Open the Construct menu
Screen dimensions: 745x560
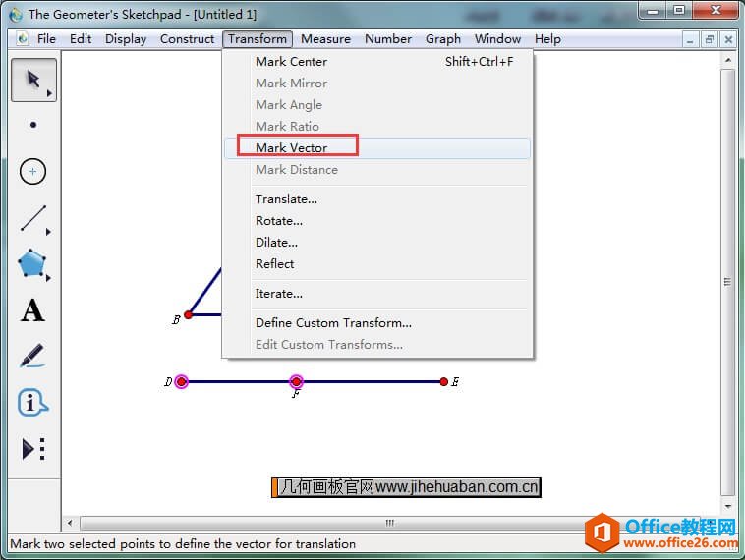point(187,39)
